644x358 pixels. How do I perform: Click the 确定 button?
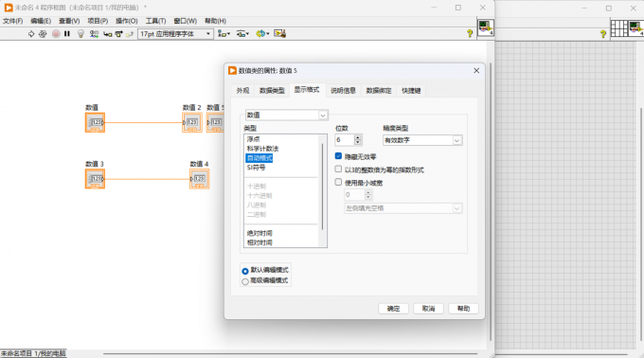[x=393, y=309]
